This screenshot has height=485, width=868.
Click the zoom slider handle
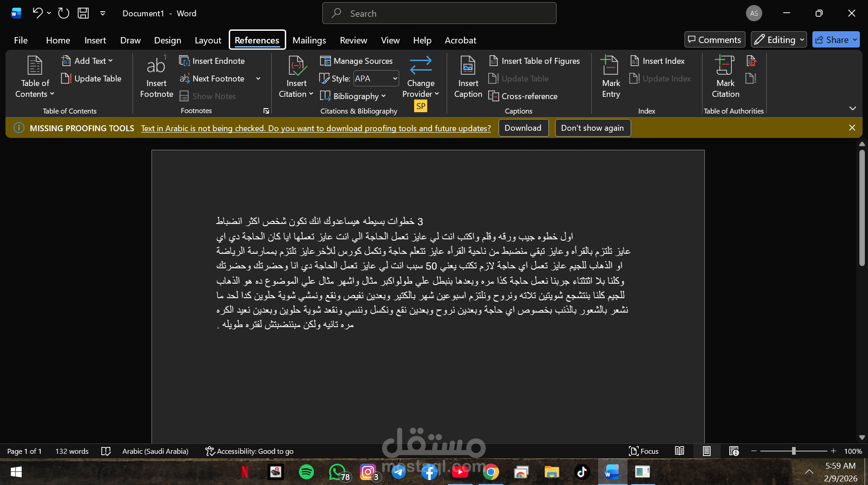pos(793,451)
